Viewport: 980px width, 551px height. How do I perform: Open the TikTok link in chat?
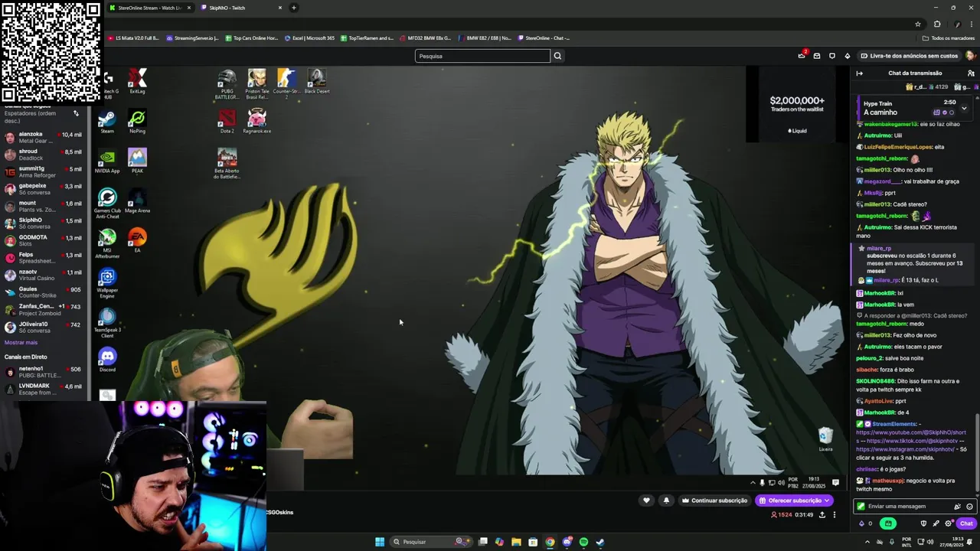coord(913,441)
